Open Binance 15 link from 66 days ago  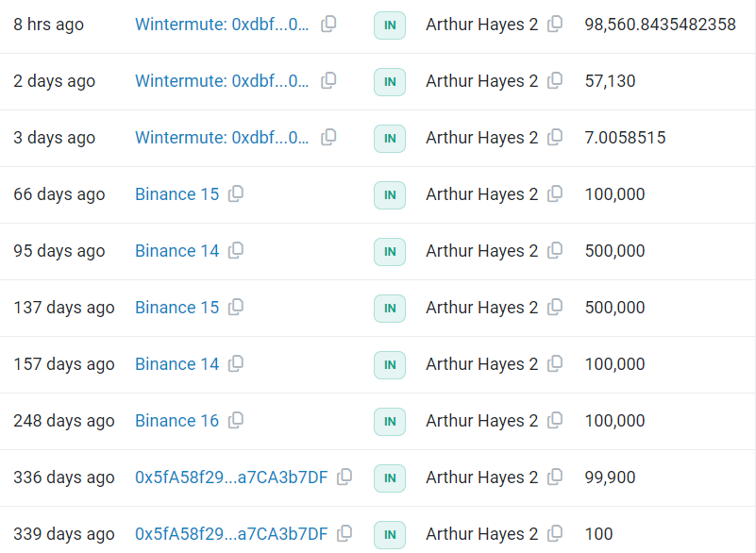click(176, 193)
